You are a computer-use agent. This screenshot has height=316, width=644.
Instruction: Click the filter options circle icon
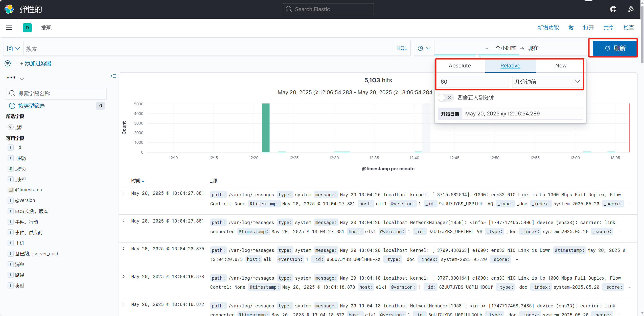[8, 63]
